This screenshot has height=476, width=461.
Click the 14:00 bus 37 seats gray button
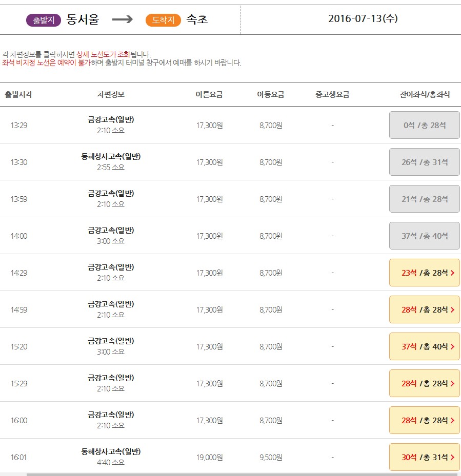click(424, 236)
